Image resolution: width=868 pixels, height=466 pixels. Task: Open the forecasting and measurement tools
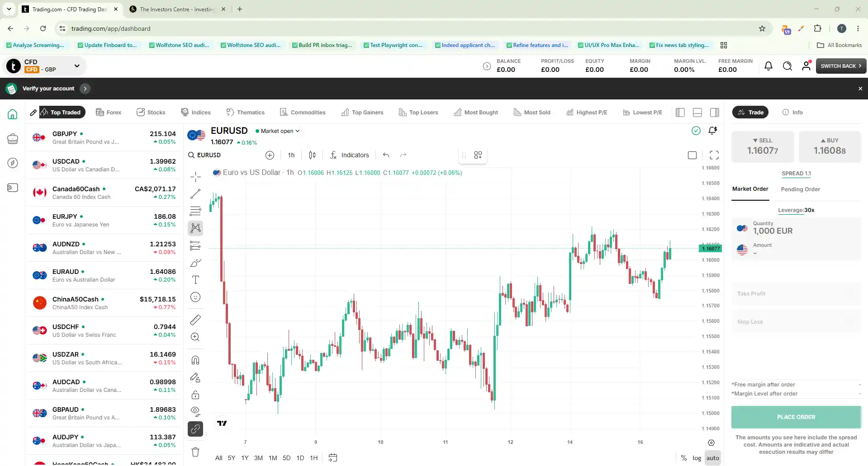(x=195, y=246)
